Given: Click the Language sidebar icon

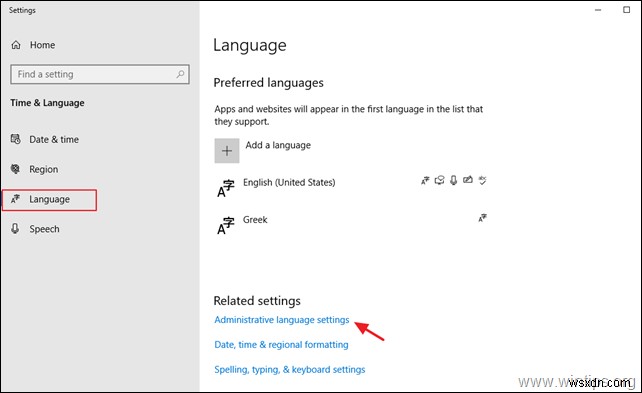Looking at the screenshot, I should click(x=16, y=199).
